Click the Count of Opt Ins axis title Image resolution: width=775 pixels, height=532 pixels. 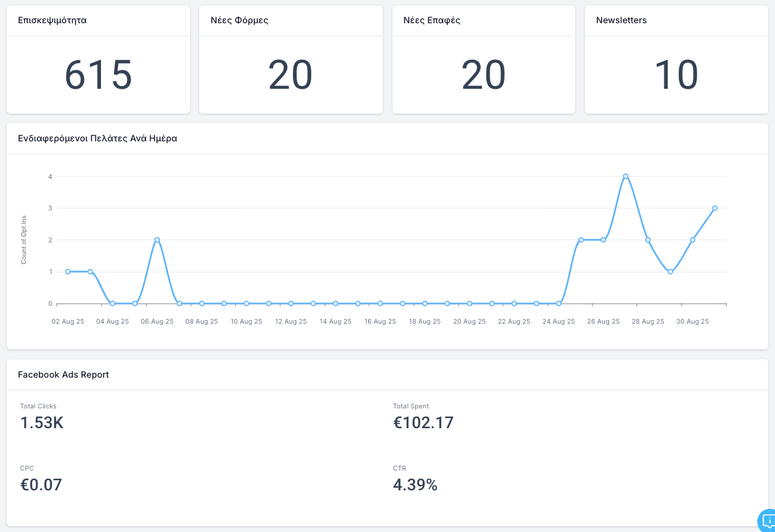pyautogui.click(x=24, y=240)
